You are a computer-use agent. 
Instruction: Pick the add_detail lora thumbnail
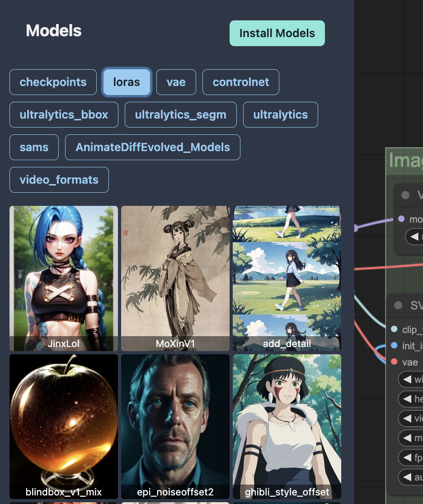click(x=287, y=278)
